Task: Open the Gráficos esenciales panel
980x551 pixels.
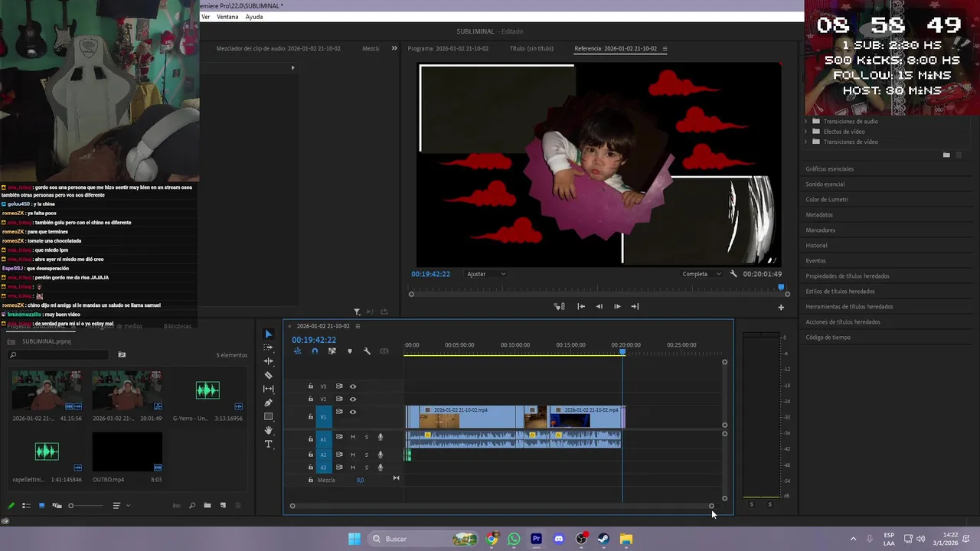Action: [x=829, y=169]
